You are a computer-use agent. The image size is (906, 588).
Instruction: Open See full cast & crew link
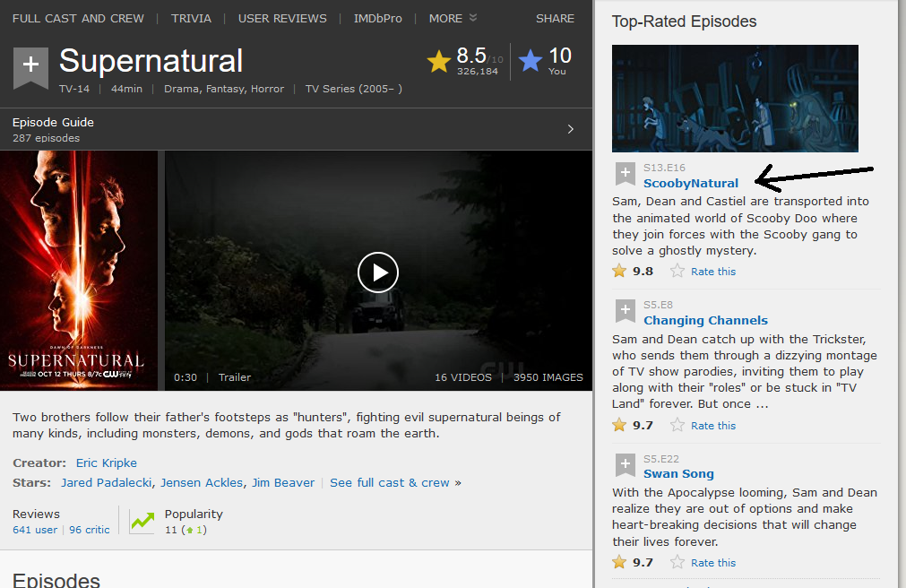390,482
